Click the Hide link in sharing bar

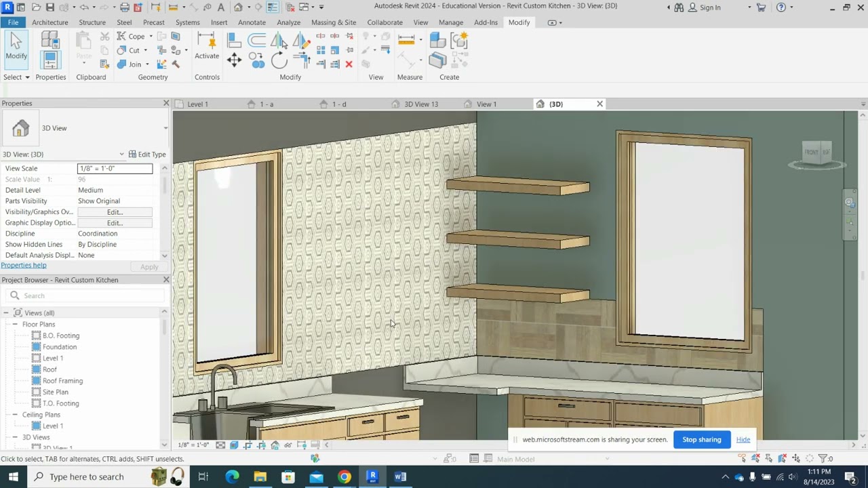(743, 440)
